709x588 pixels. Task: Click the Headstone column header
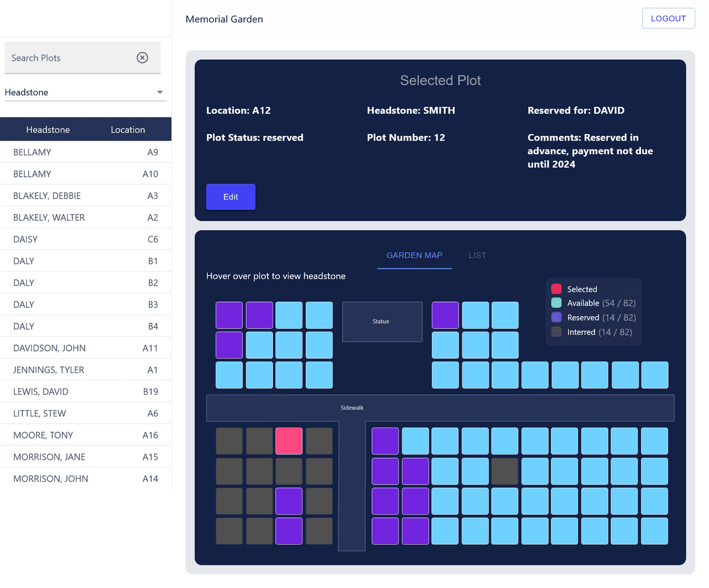48,129
